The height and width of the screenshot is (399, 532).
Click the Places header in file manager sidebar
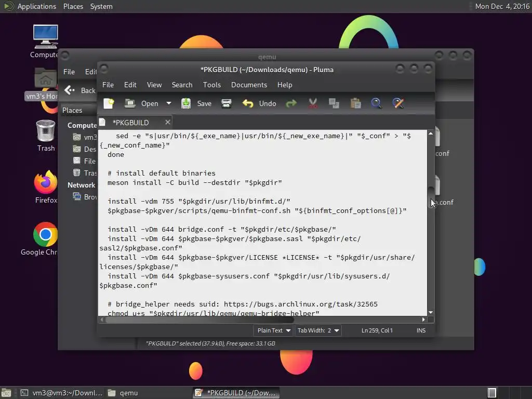coord(72,110)
